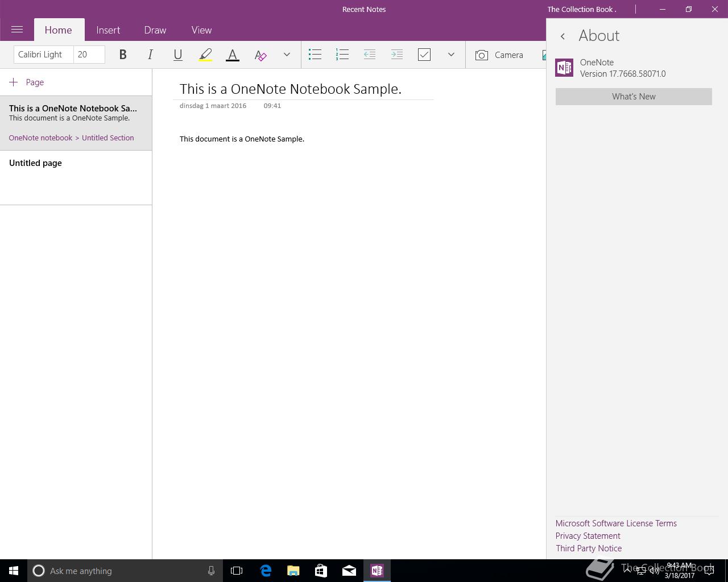Apply bold formatting
The width and height of the screenshot is (728, 582).
(x=122, y=55)
